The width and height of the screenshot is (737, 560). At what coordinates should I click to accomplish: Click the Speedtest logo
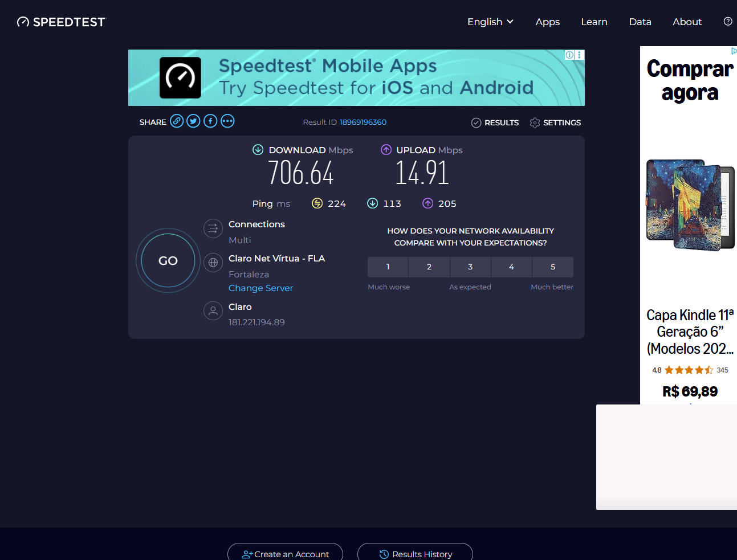61,22
